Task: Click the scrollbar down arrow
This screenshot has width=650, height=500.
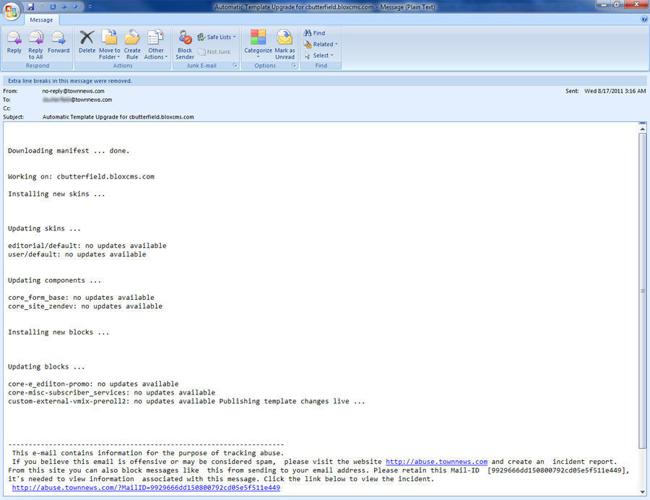Action: tap(642, 492)
